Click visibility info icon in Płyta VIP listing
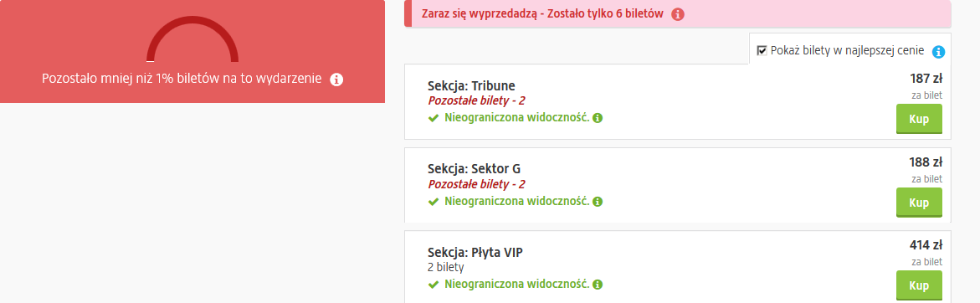The height and width of the screenshot is (303, 980). point(598,285)
